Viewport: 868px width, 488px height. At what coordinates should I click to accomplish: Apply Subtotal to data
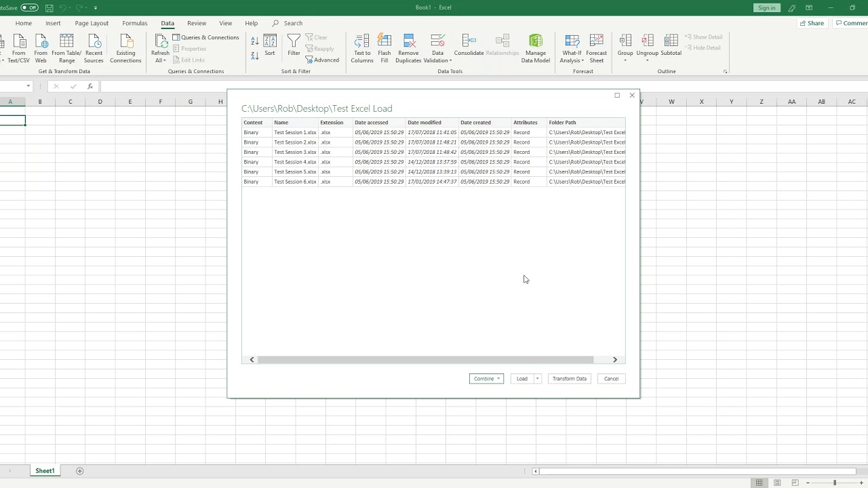(x=671, y=45)
